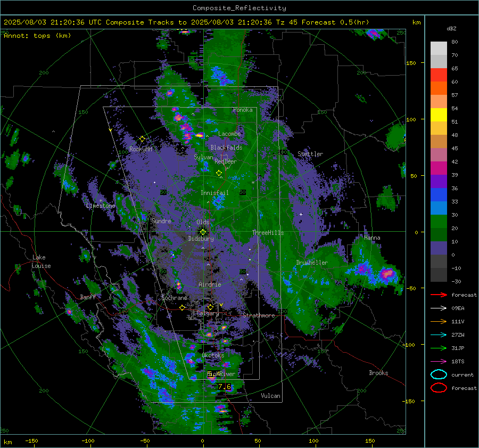Screen dimensions: 479x448
Task: Click the green 31JP arrow legend icon
Action: click(x=439, y=348)
